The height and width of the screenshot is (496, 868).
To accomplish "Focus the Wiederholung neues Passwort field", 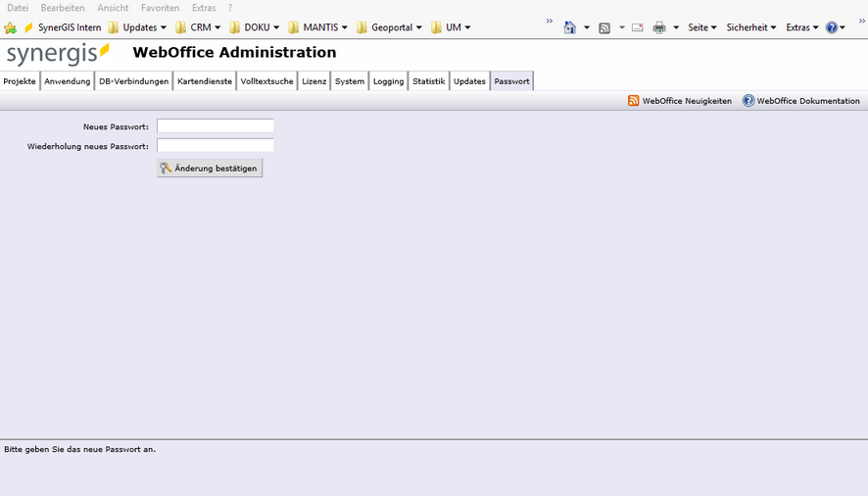I will click(216, 146).
